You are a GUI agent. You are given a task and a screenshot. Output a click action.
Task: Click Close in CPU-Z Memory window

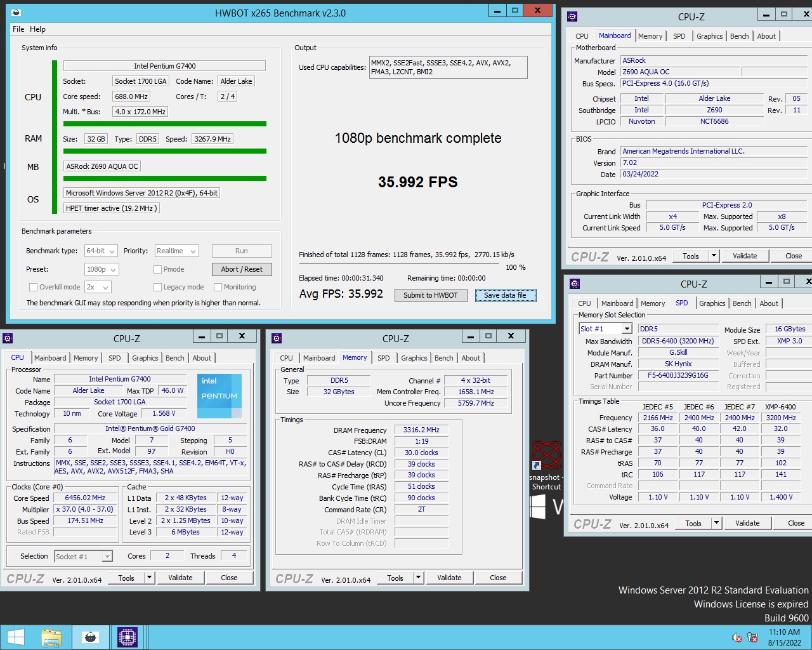pos(498,578)
